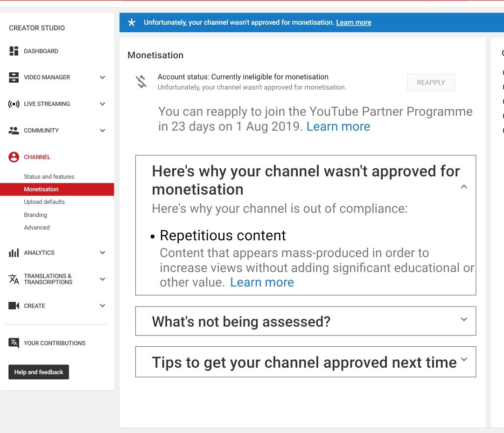Open Status and features page
The height and width of the screenshot is (433, 504).
pos(49,177)
